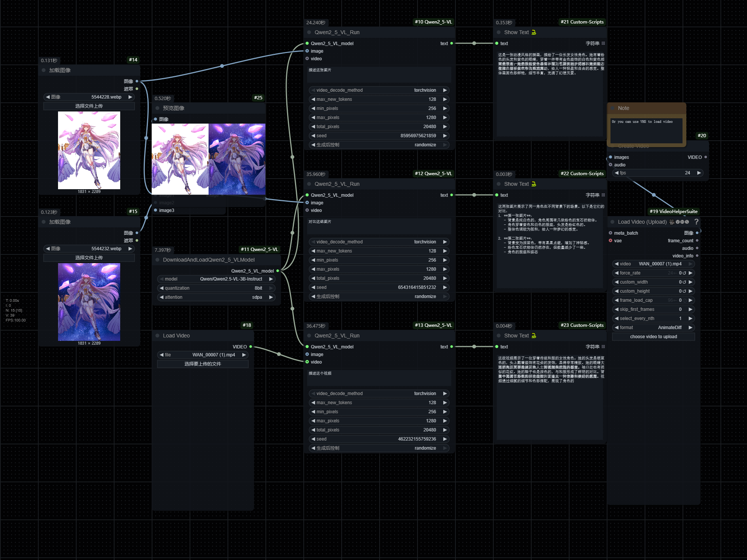Collapse the DownloadAndLoadQwen2_5_VLModel node via its title dot
The image size is (747, 560).
(x=157, y=260)
